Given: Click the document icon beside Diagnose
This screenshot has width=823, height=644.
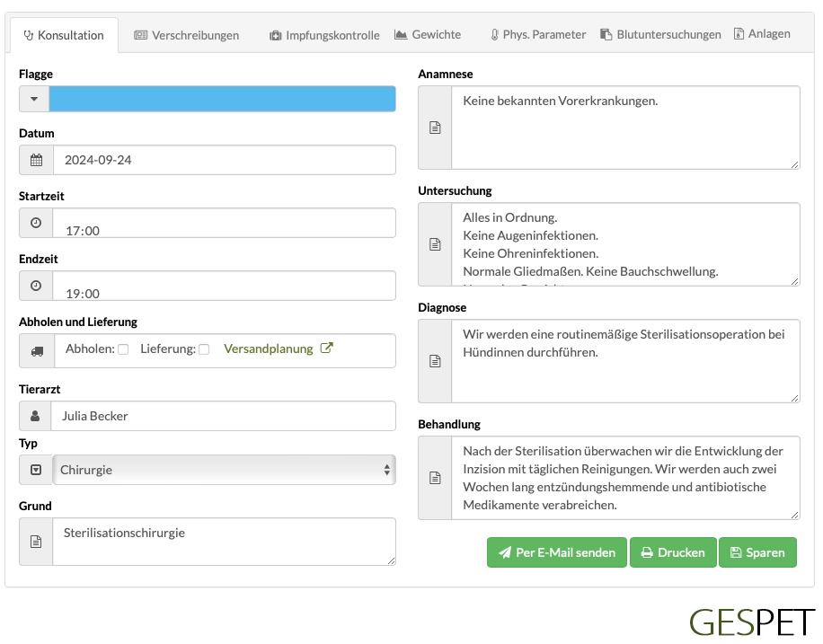Looking at the screenshot, I should 435,361.
